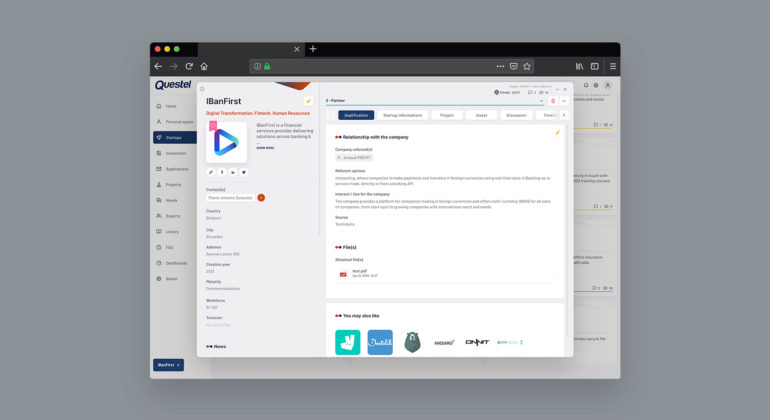Click the Questel logo

click(x=173, y=85)
